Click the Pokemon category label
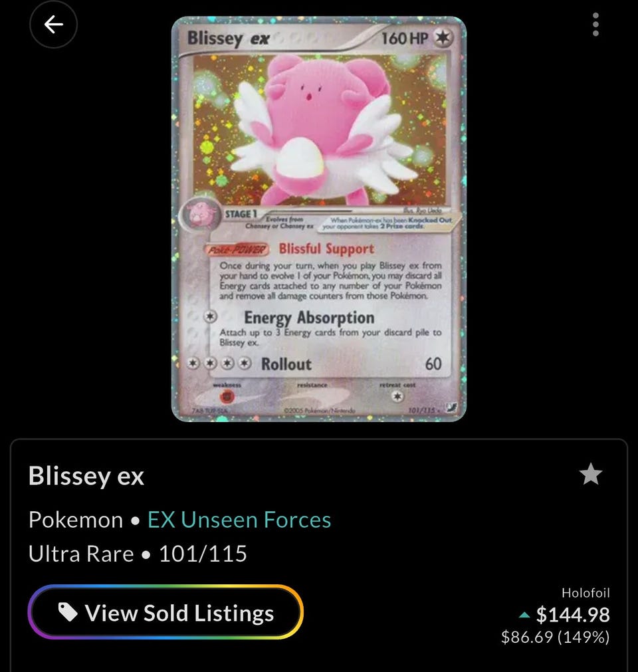This screenshot has width=638, height=672. click(76, 520)
